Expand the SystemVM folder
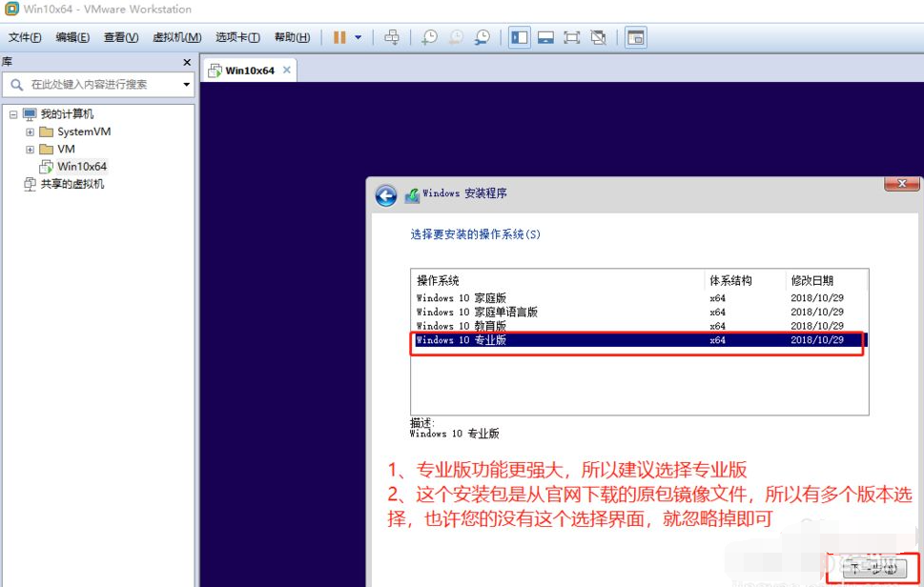Screen dimensions: 924x587 click(30, 132)
